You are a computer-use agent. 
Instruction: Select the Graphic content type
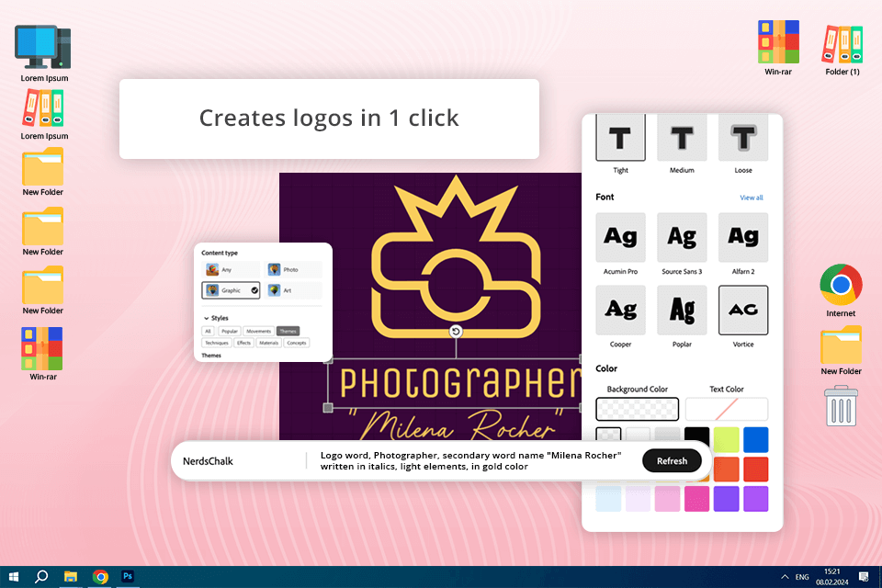232,290
